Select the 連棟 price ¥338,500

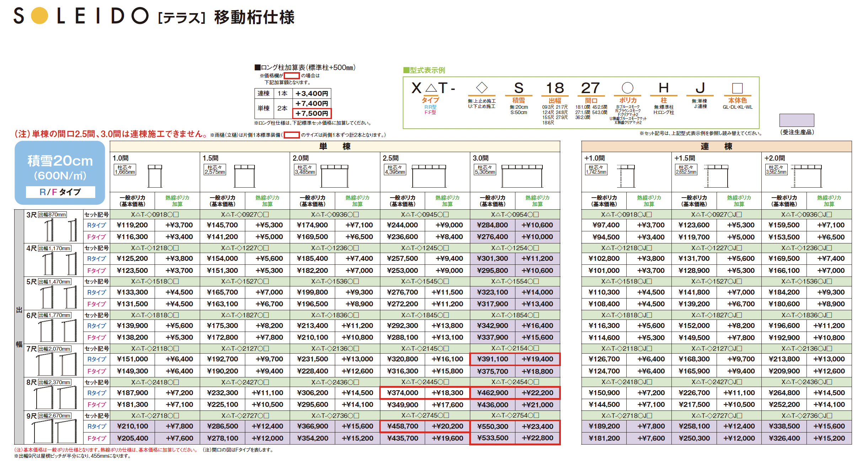(x=784, y=426)
